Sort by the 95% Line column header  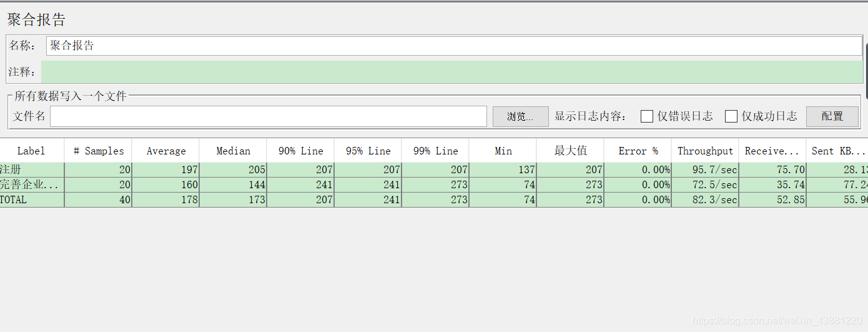[x=368, y=151]
